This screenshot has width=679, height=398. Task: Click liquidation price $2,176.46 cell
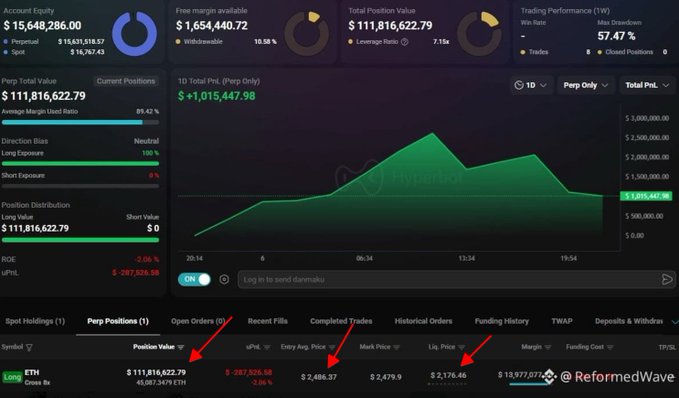pos(449,375)
